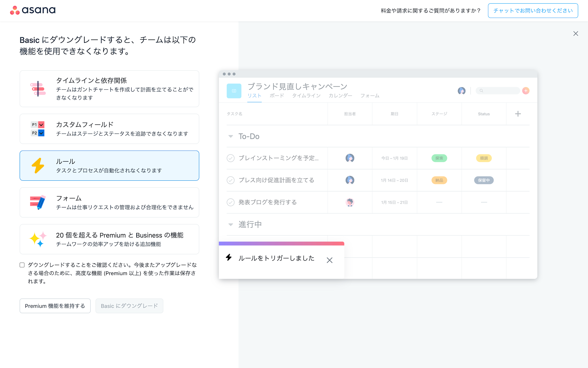
Task: Click the search magnifier in preview
Action: tap(481, 91)
